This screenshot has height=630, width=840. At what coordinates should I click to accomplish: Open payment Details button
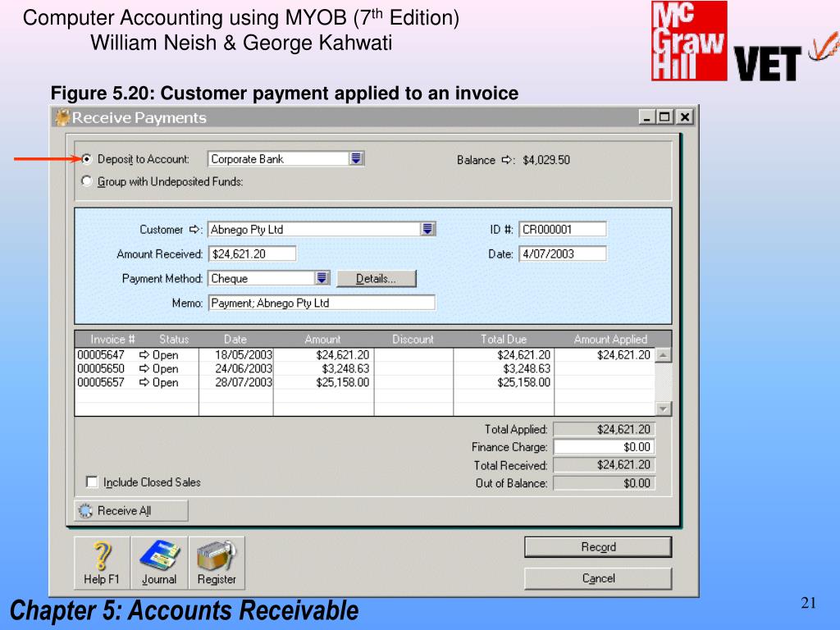[x=376, y=279]
